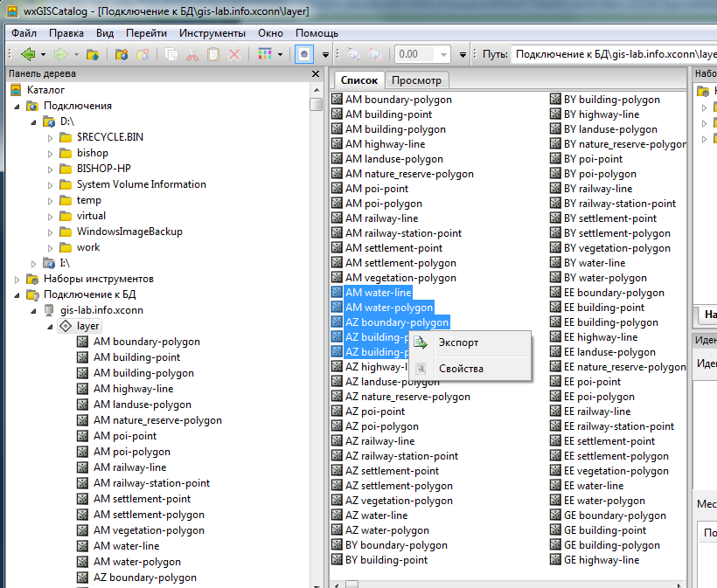Click the disconnect folder icon
The height and width of the screenshot is (588, 717).
pos(143,55)
